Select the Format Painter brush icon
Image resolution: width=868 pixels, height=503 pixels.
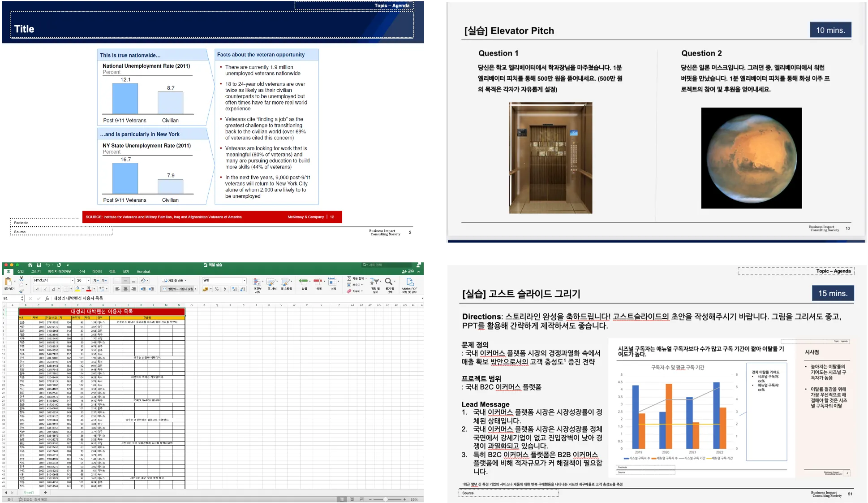pyautogui.click(x=21, y=291)
